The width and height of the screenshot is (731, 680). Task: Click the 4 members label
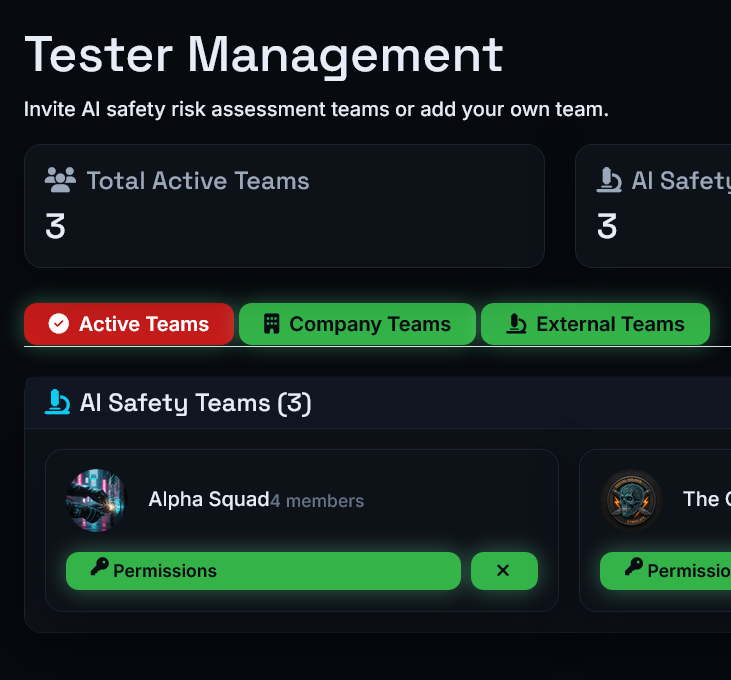tap(317, 501)
